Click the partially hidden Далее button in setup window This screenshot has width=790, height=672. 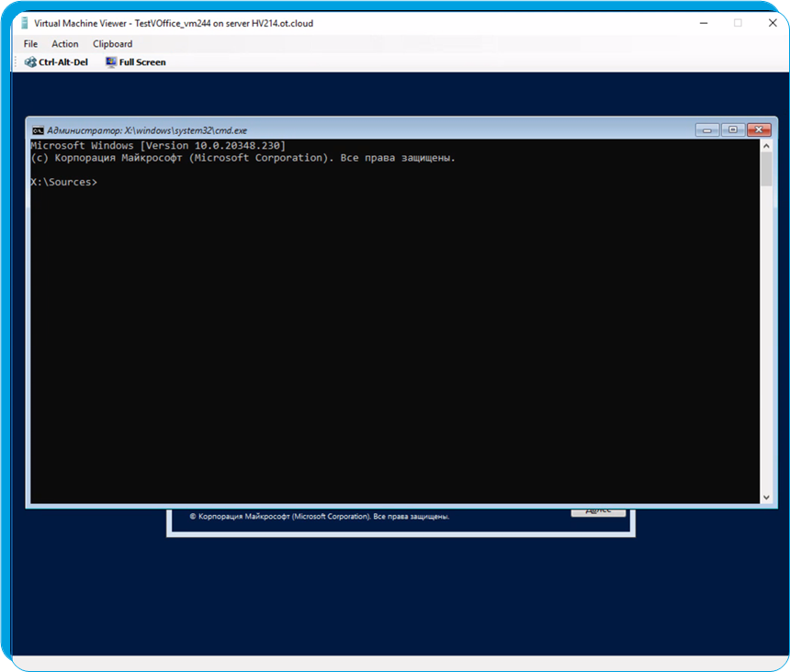tap(599, 512)
